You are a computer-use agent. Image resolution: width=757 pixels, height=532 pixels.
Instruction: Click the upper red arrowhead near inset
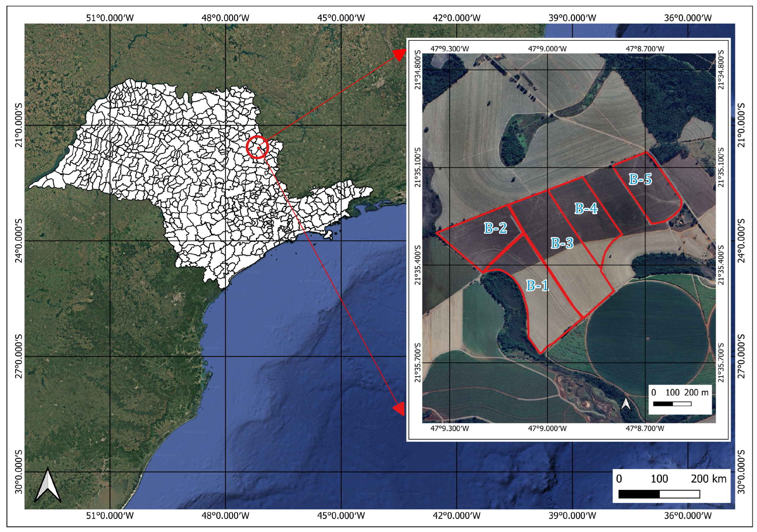point(400,54)
